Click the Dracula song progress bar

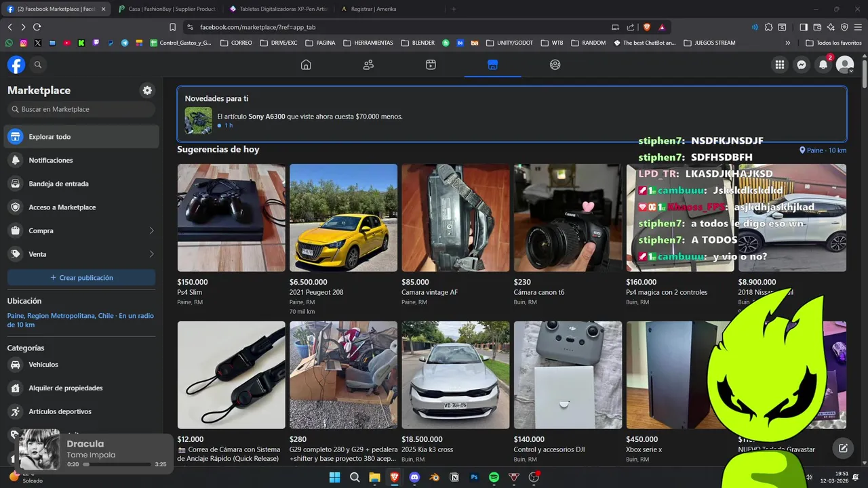click(117, 464)
